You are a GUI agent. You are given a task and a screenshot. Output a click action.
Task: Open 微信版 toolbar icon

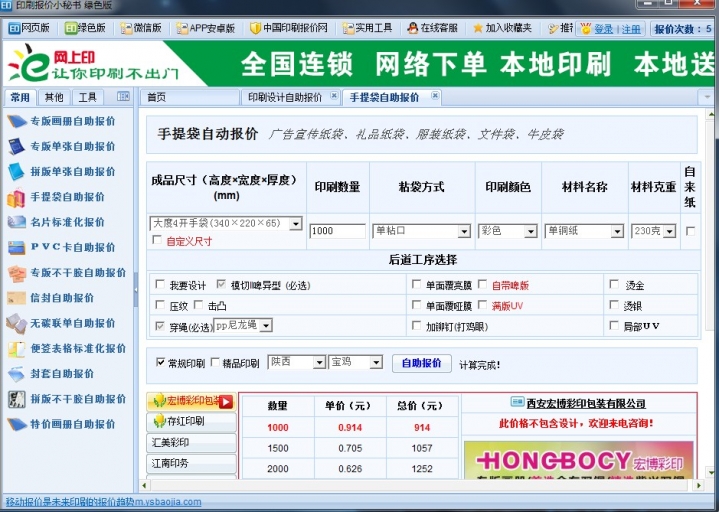click(126, 28)
